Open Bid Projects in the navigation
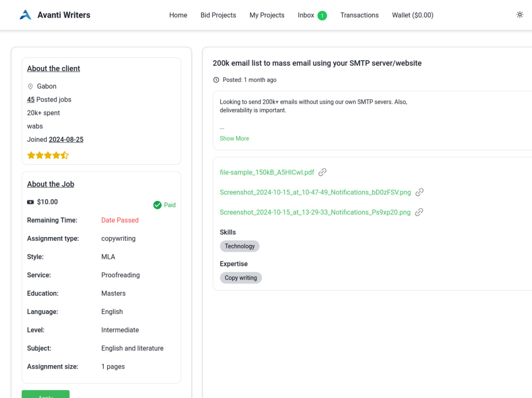 click(218, 15)
